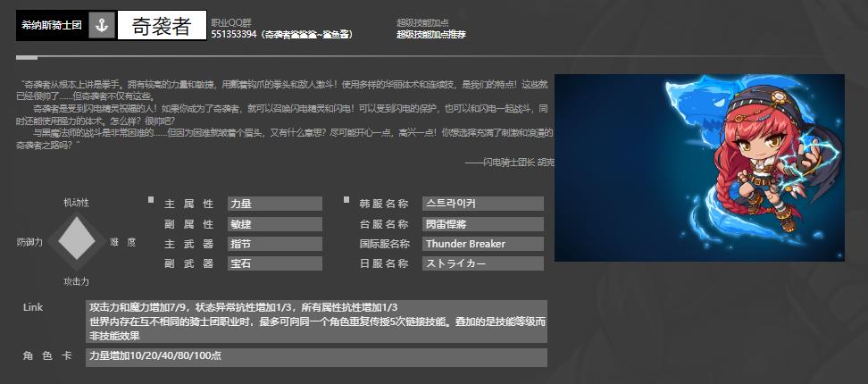Viewport: 868px width, 384px height.
Task: Click the 难度 stat label
Action: 122,242
